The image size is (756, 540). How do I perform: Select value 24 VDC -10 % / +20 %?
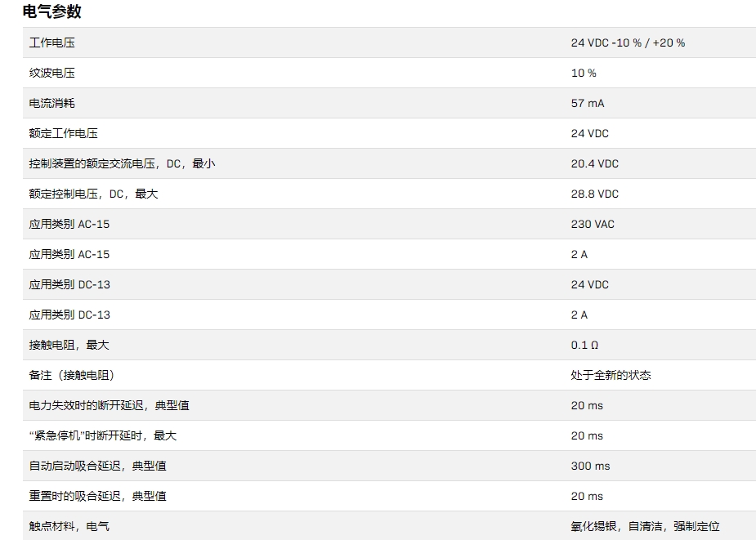tap(628, 42)
